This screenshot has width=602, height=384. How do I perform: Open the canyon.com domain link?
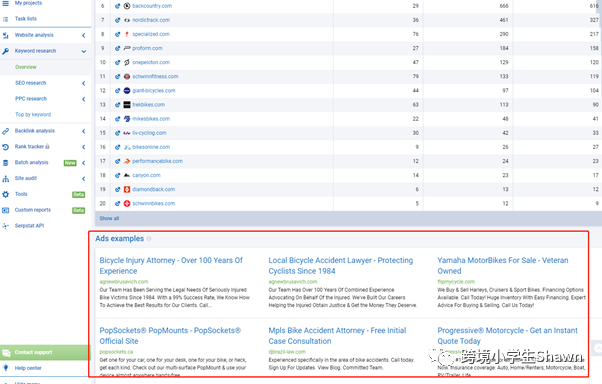click(146, 175)
